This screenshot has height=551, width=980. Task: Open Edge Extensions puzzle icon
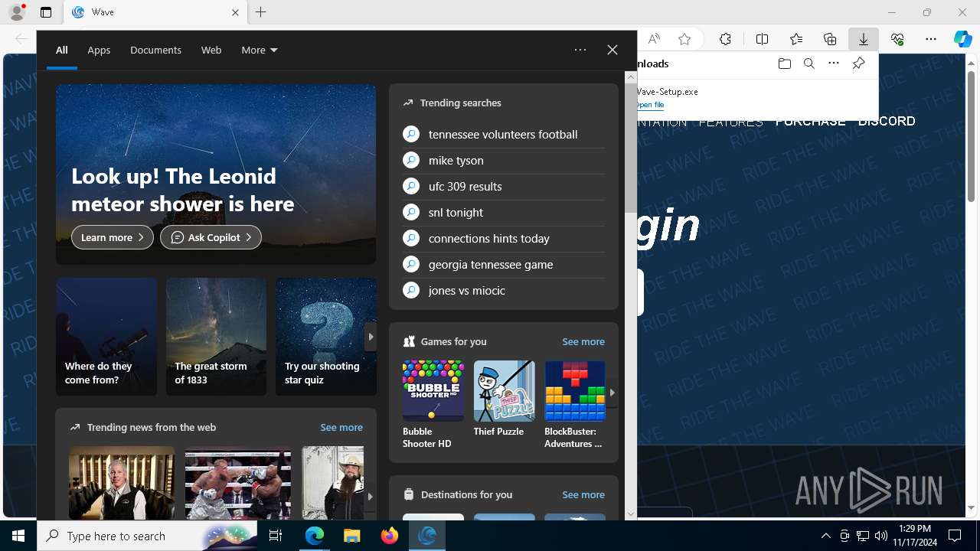[x=725, y=39]
